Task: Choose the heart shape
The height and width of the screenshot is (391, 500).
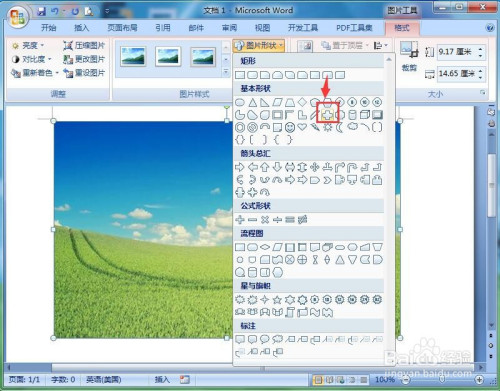Action: click(x=302, y=127)
